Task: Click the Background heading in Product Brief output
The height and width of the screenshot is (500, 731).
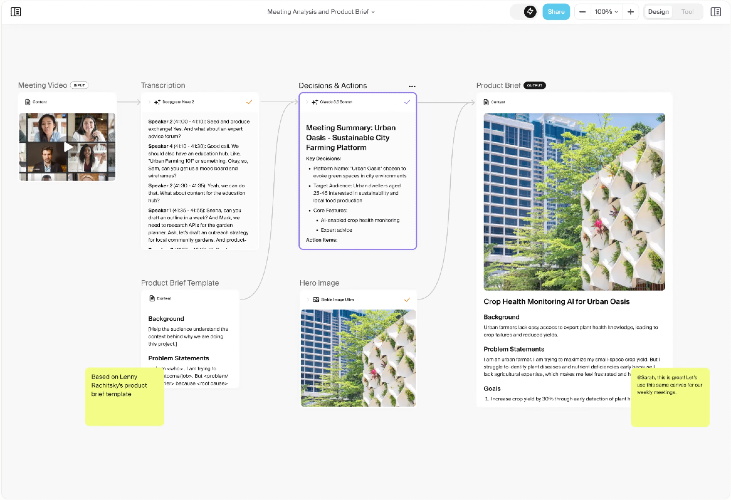Action: pyautogui.click(x=501, y=317)
